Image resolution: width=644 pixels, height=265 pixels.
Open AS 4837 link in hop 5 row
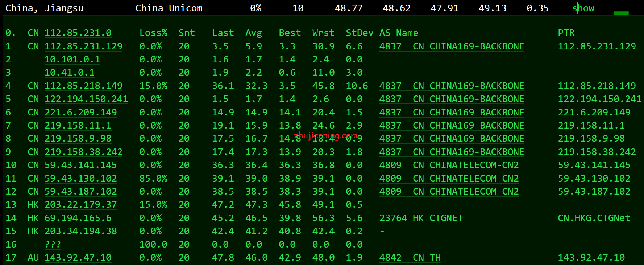(x=452, y=99)
